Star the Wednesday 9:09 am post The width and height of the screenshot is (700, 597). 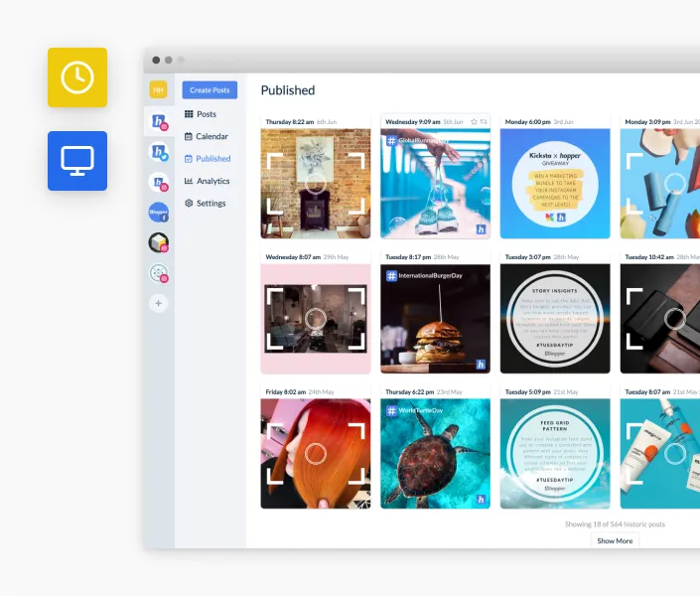pos(474,121)
